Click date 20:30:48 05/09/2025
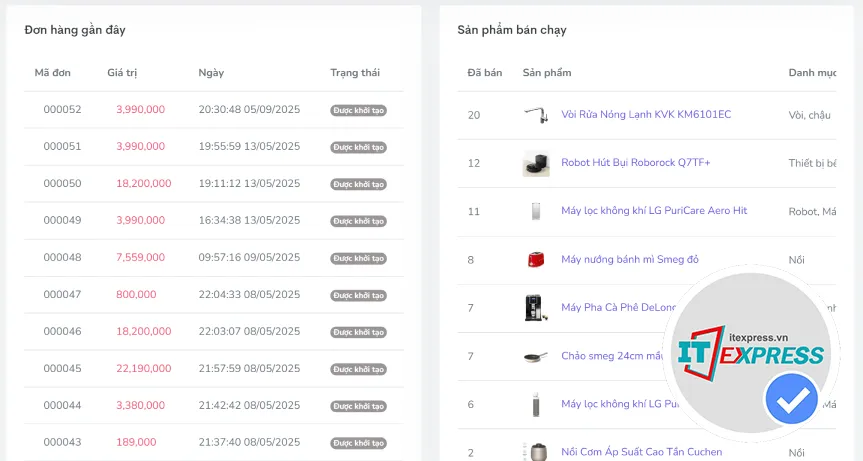 click(249, 109)
